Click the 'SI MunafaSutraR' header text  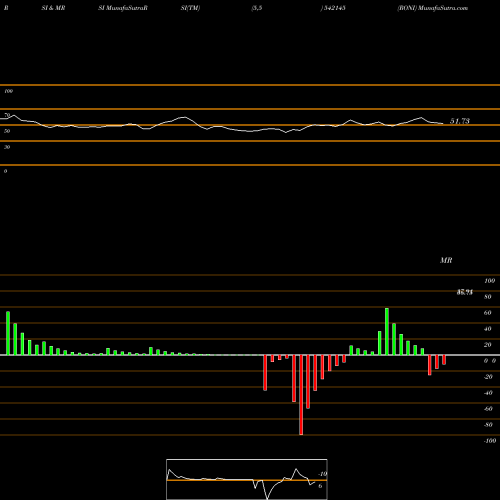123,8
